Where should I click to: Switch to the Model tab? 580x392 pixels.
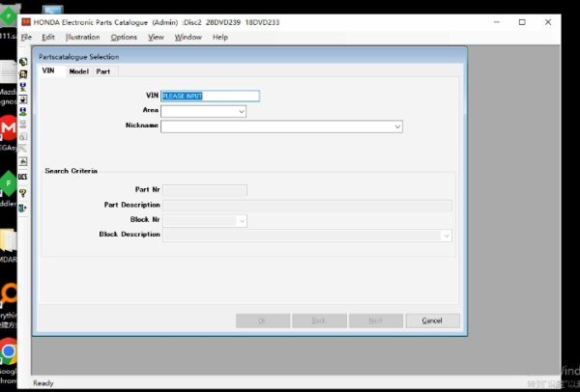pyautogui.click(x=79, y=71)
